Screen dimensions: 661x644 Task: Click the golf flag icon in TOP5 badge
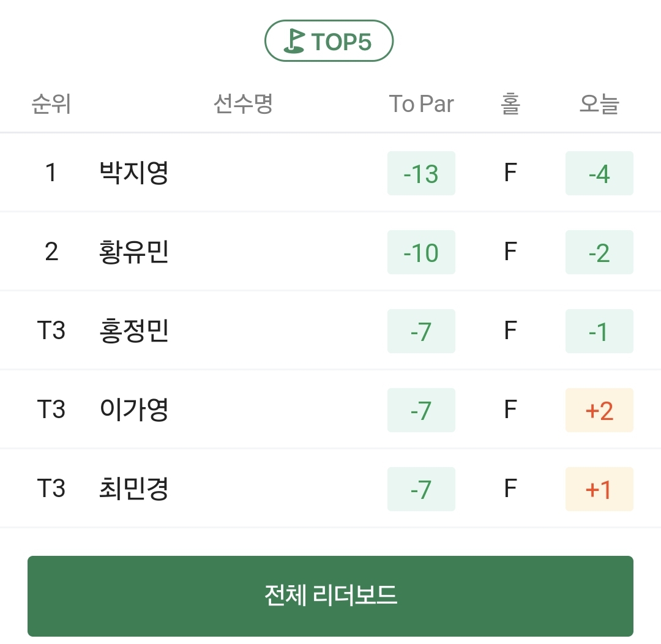(x=294, y=42)
